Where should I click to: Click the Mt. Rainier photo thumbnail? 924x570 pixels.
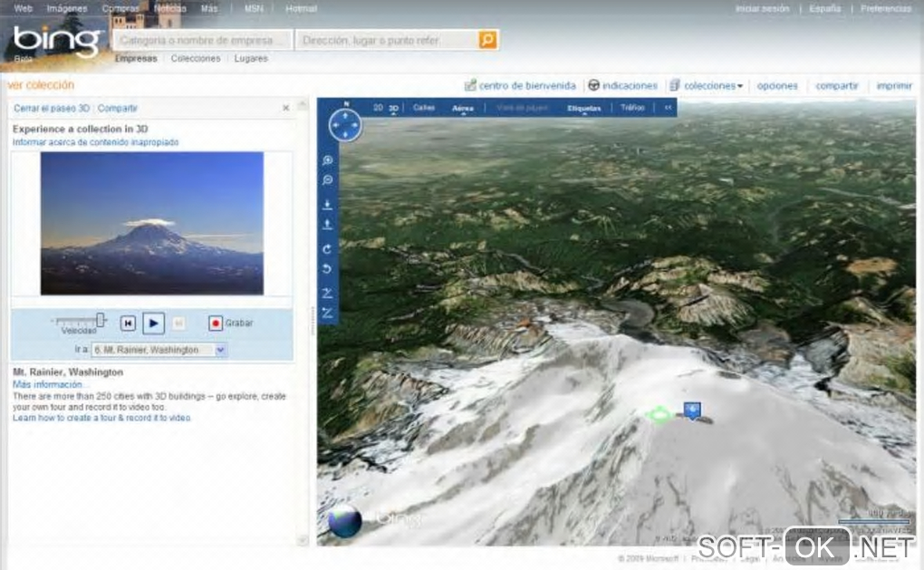tap(152, 224)
